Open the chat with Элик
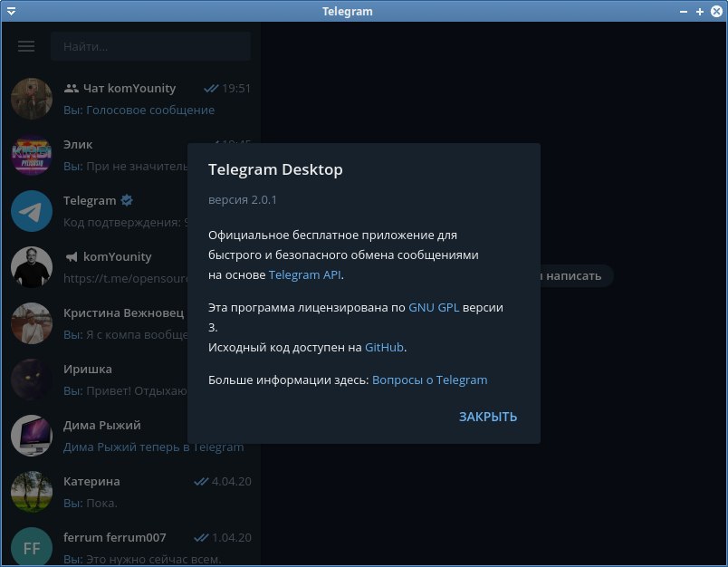The image size is (728, 567). [x=95, y=155]
